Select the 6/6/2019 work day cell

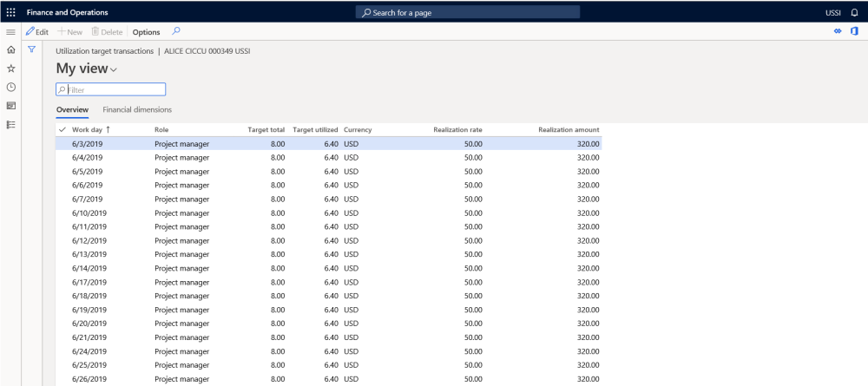coord(88,186)
